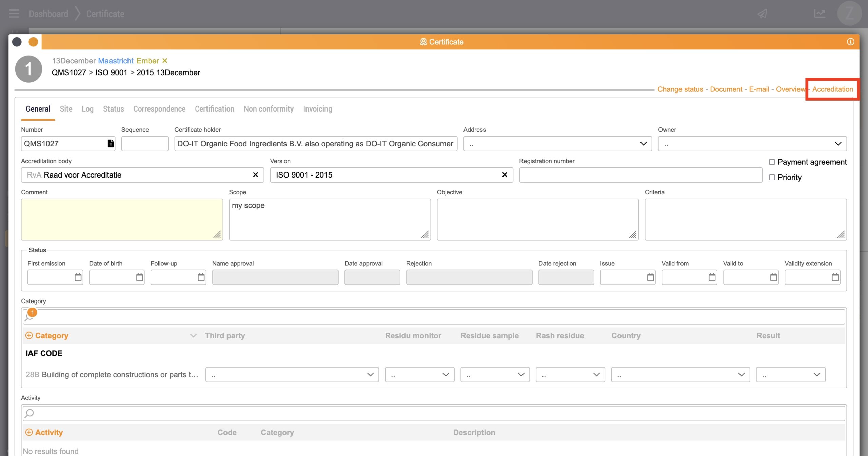Open calendar picker for Valid to
Viewport: 868px width, 456px height.
[773, 277]
